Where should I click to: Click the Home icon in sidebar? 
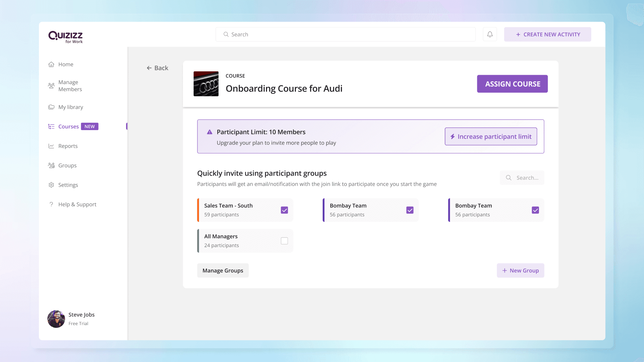pyautogui.click(x=51, y=64)
